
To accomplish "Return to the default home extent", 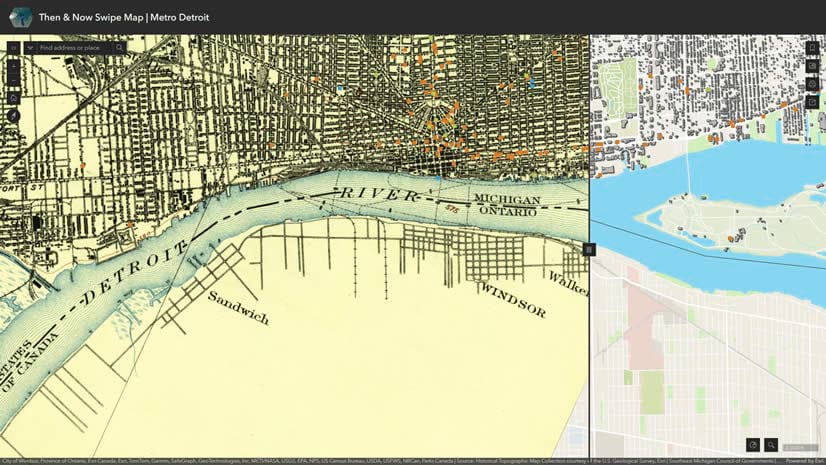I will (x=14, y=98).
